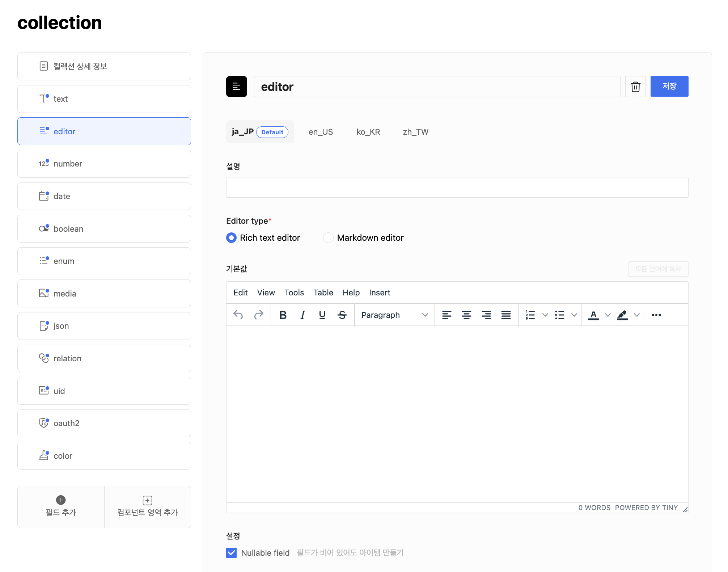Select the relation field icon in sidebar
Viewport: 728px width, 572px height.
click(44, 358)
